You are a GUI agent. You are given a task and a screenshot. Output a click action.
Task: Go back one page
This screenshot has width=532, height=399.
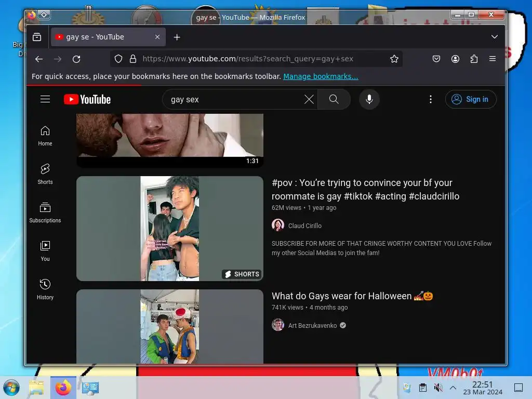tap(39, 59)
